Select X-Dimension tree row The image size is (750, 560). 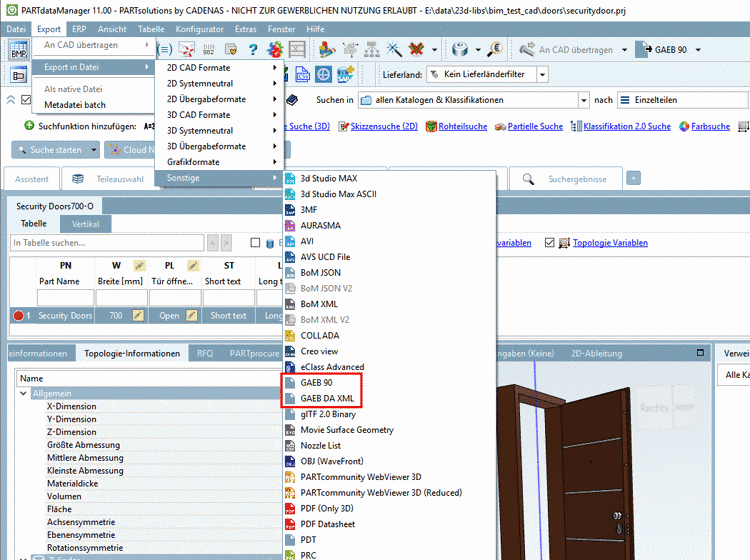coord(71,406)
